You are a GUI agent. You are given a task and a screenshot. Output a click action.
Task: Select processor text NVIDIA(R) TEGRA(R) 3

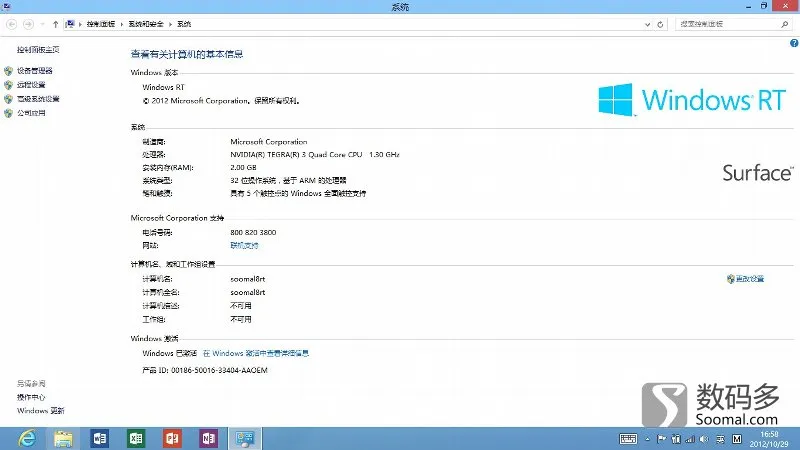(314, 155)
